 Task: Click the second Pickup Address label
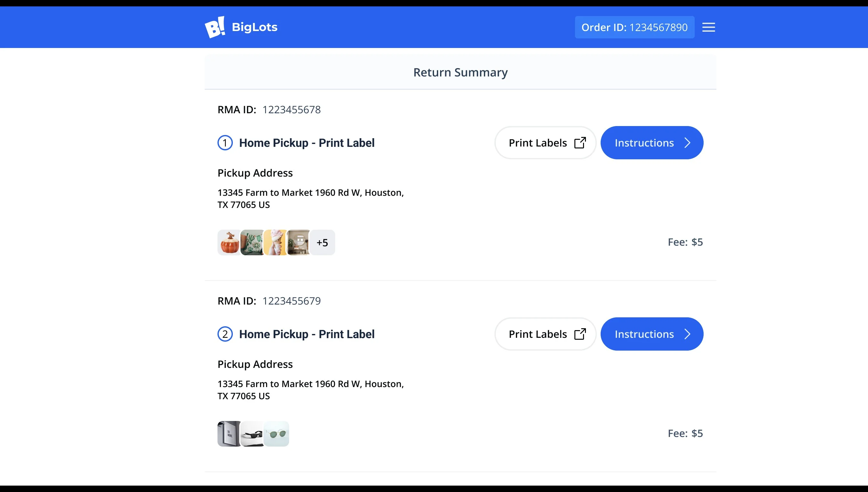[255, 364]
